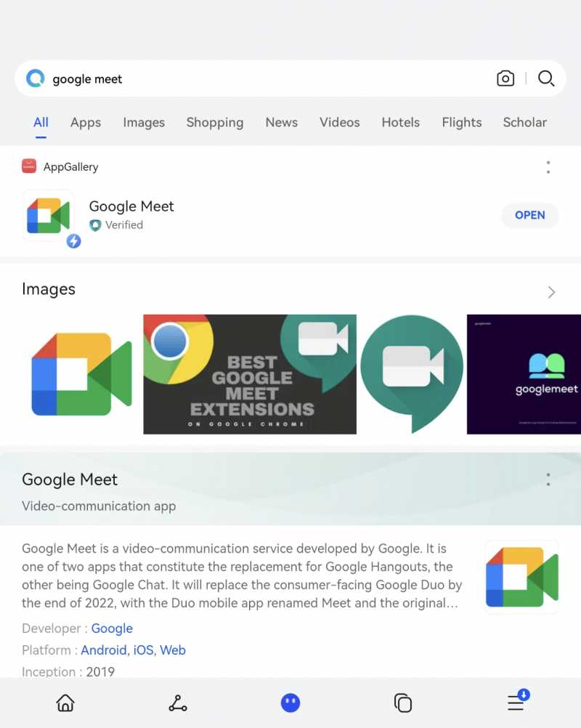Open the dark googlemeet image result
Viewport: 581px width, 728px height.
point(524,374)
